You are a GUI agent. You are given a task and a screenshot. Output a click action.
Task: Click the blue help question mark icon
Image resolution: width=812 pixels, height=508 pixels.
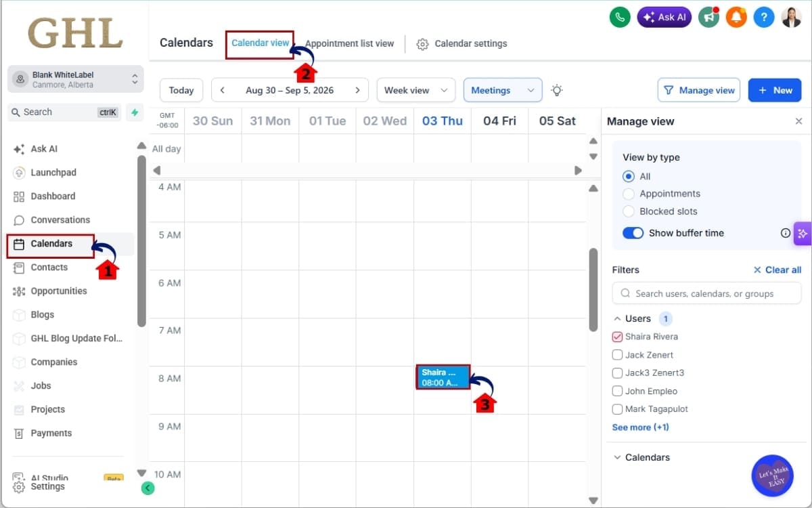coord(764,17)
